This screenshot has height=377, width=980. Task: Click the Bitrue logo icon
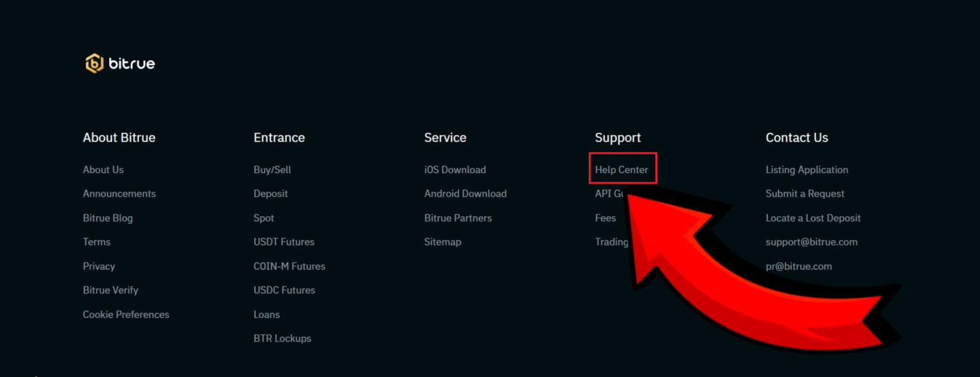click(x=94, y=63)
